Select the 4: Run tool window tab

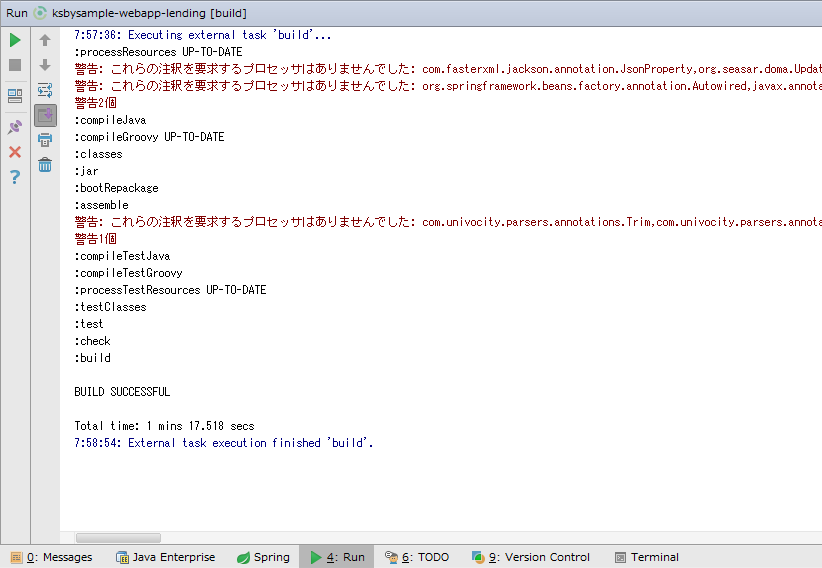337,557
